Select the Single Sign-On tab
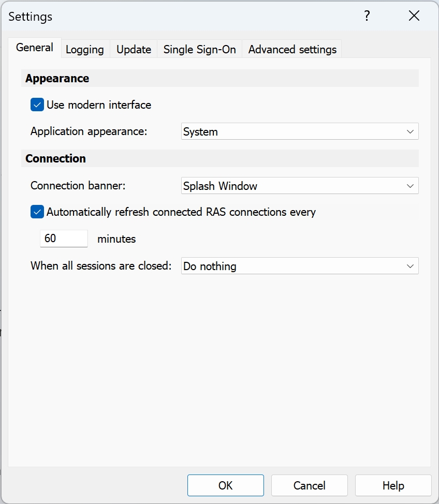This screenshot has height=504, width=439. coord(199,50)
